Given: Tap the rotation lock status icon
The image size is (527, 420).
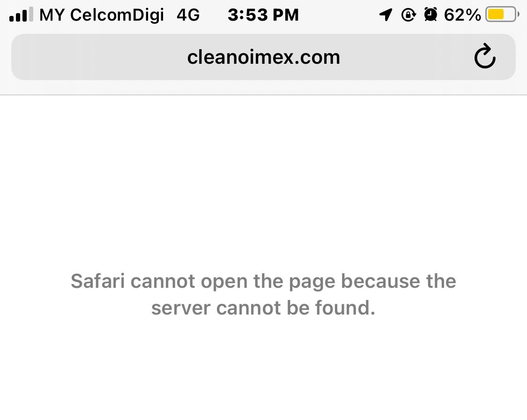Looking at the screenshot, I should tap(408, 15).
